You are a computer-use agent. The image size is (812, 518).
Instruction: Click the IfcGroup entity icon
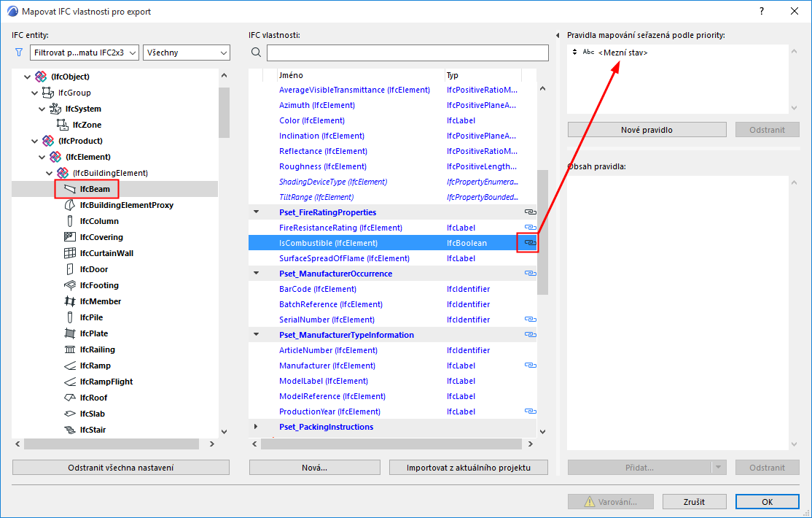(x=47, y=93)
